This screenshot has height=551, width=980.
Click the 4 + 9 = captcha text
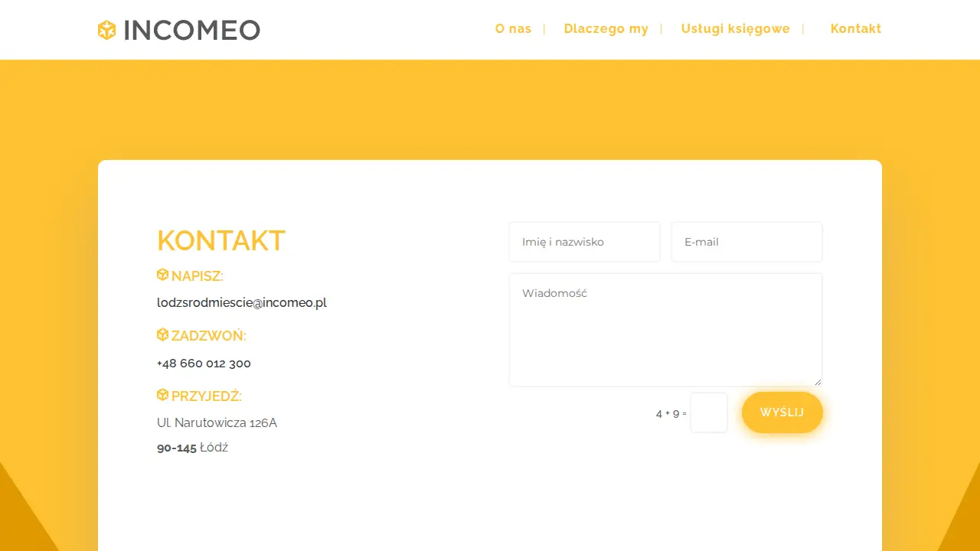click(671, 414)
